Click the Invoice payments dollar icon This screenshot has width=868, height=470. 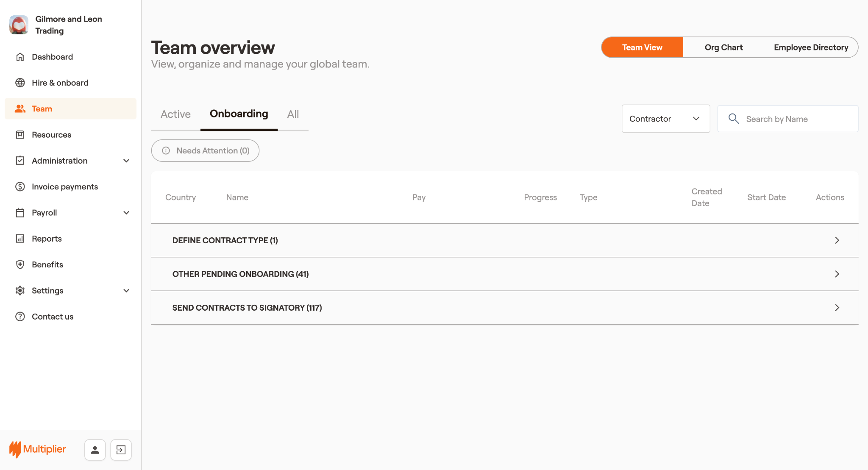tap(20, 186)
